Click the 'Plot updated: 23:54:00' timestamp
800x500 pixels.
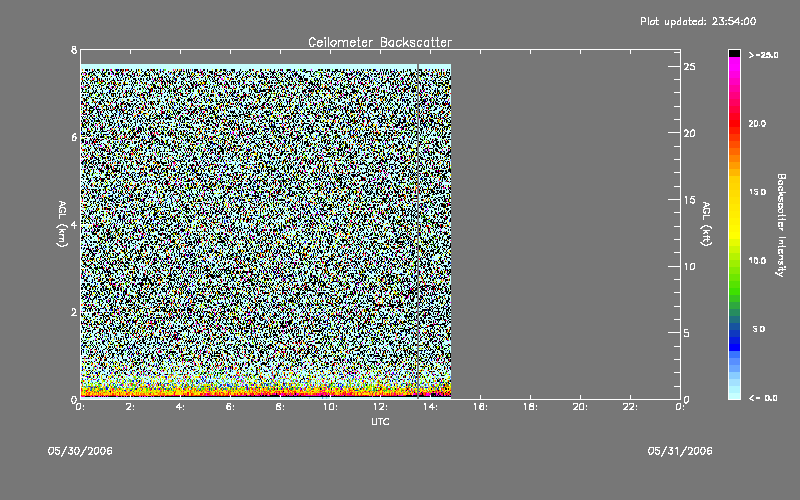tap(698, 21)
